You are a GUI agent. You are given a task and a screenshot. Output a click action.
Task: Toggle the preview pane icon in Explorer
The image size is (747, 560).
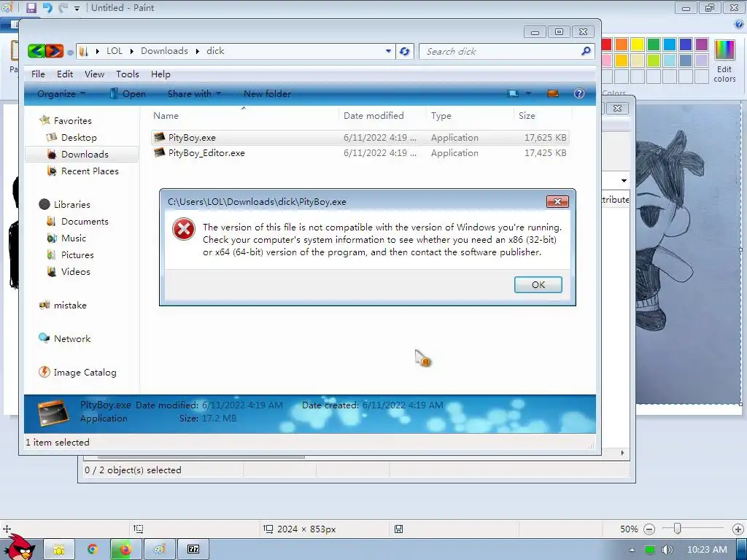(553, 93)
